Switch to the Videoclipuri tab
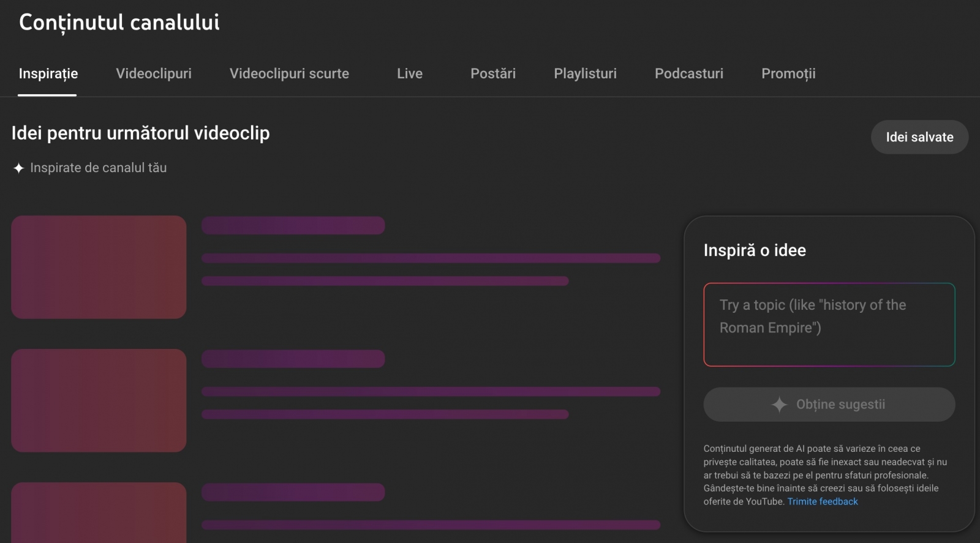 point(154,73)
